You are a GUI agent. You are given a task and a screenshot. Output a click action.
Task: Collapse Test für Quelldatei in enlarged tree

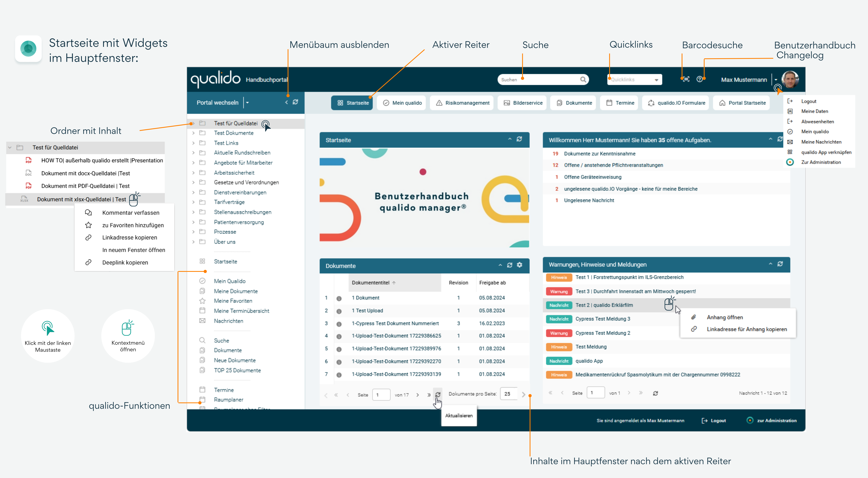10,147
